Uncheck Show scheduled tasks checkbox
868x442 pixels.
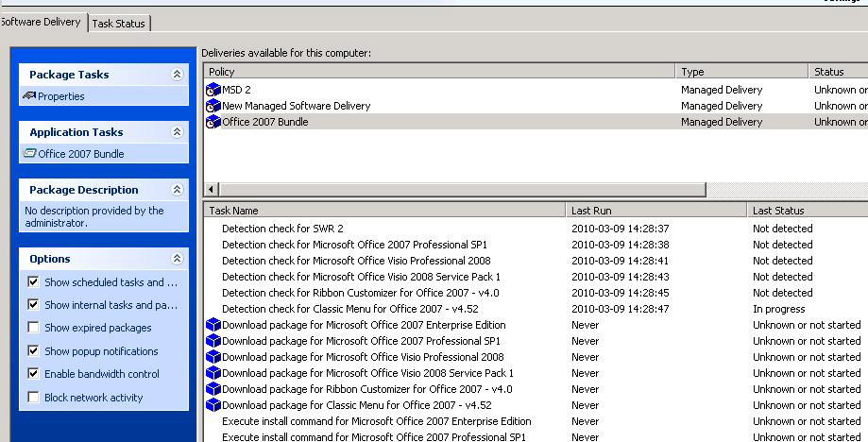(34, 281)
